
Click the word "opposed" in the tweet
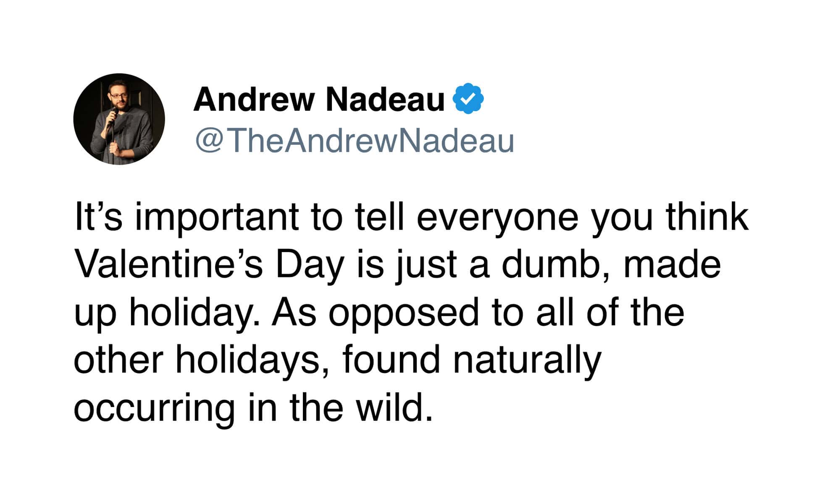[403, 313]
